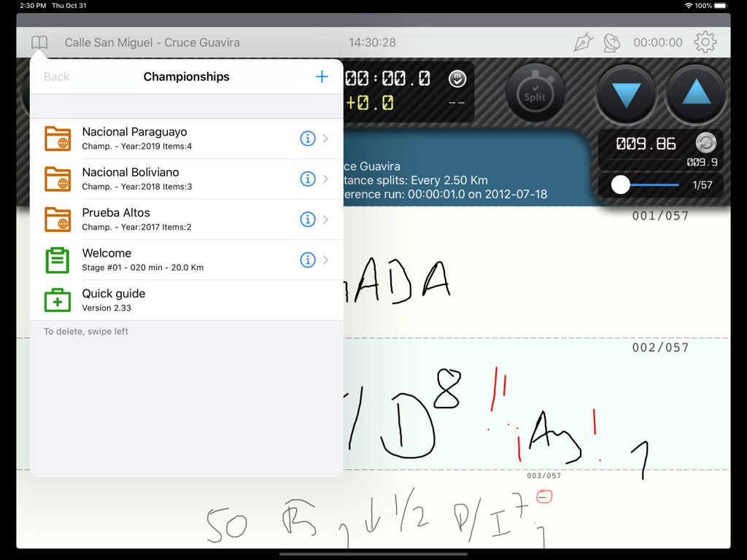The image size is (747, 560).
Task: Open the roadbook library book icon
Action: tap(39, 42)
